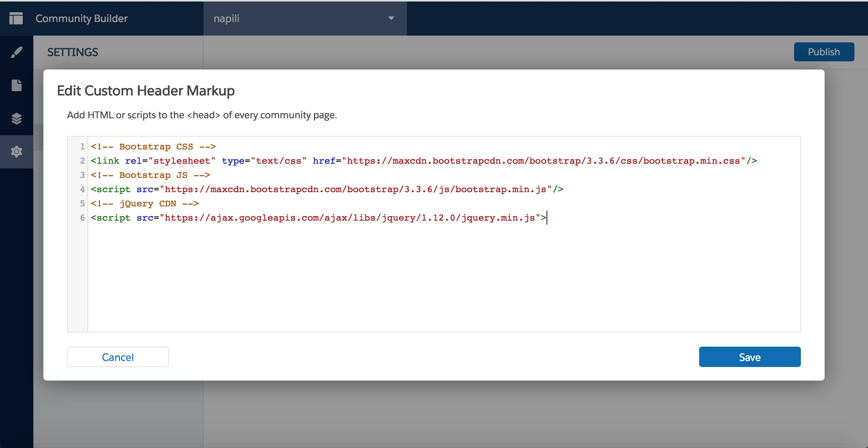Click line 6 jQuery CDN script tag
868x448 pixels.
click(x=318, y=218)
